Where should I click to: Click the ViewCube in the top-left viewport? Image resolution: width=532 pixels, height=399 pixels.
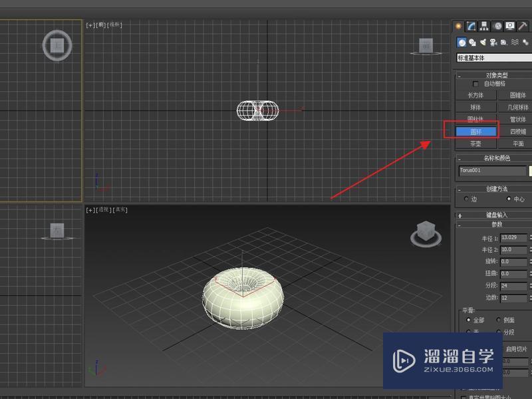[x=57, y=45]
